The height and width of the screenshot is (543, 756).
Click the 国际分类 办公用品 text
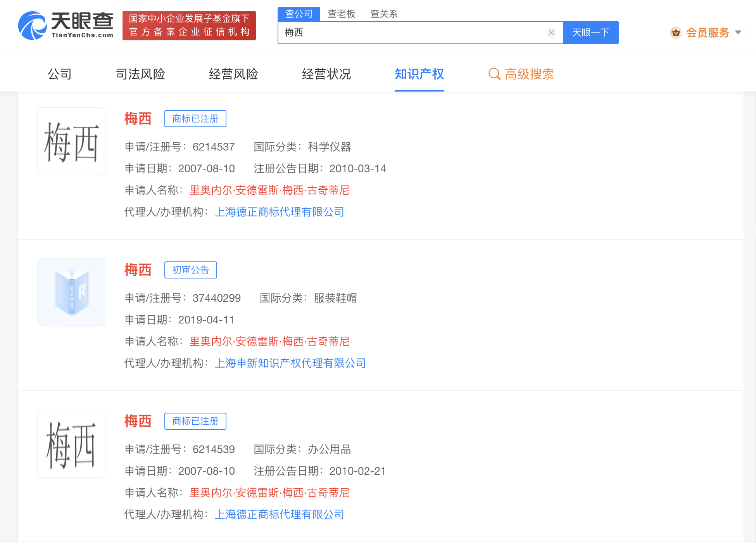coord(302,449)
